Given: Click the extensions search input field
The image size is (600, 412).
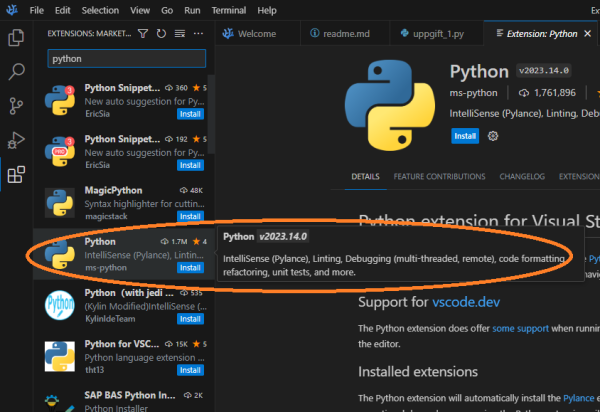Looking at the screenshot, I should coord(126,59).
